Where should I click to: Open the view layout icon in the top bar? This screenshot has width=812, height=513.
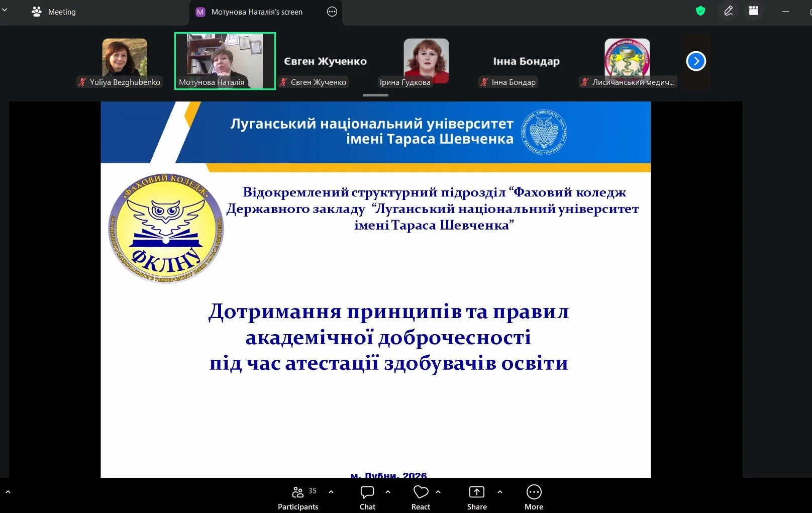754,11
